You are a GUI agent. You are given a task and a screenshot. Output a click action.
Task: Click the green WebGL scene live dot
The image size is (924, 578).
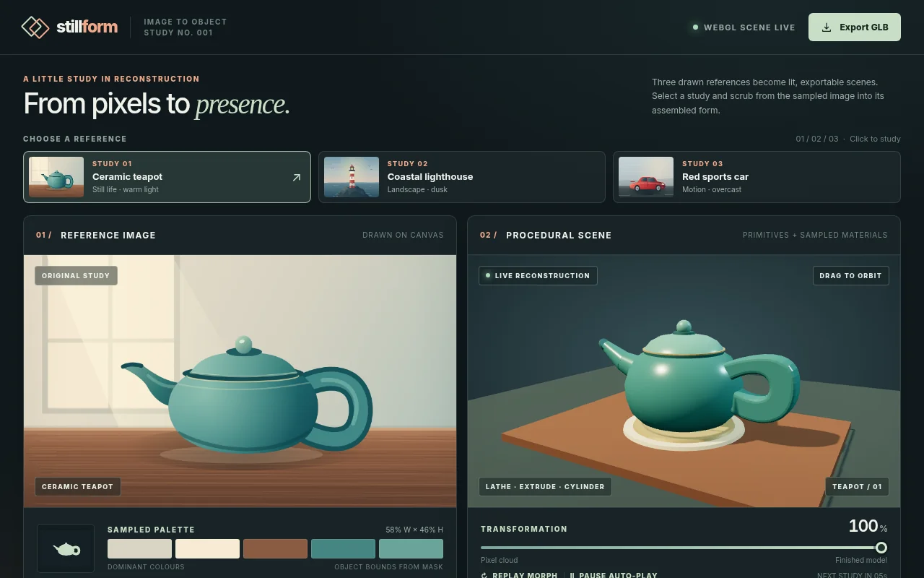tap(695, 27)
